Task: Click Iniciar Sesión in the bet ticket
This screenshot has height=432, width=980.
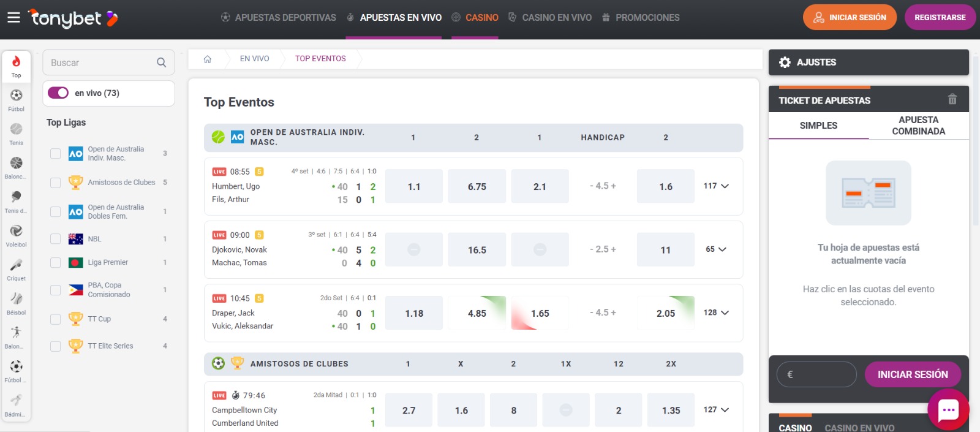Action: point(913,374)
